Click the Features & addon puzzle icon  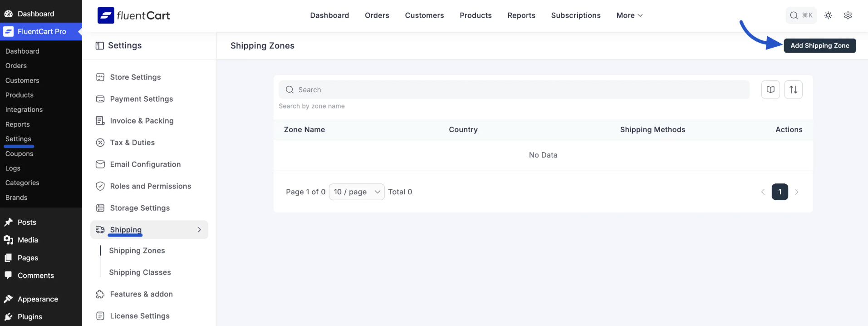[x=100, y=294]
